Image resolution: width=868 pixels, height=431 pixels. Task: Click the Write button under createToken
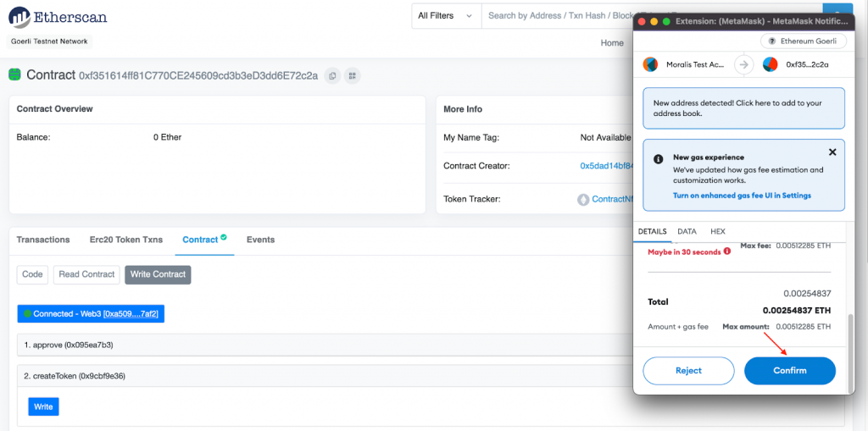click(x=44, y=406)
